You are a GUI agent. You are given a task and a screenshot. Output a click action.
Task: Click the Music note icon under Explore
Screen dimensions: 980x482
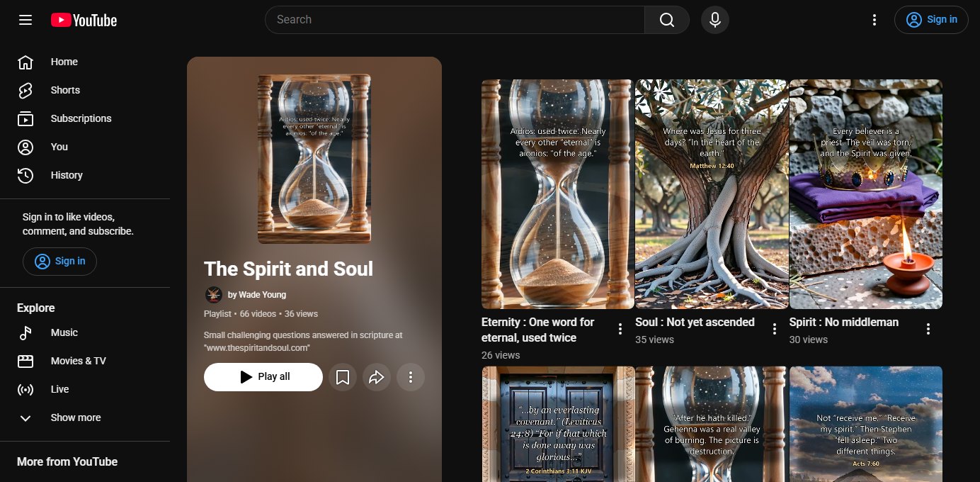25,332
